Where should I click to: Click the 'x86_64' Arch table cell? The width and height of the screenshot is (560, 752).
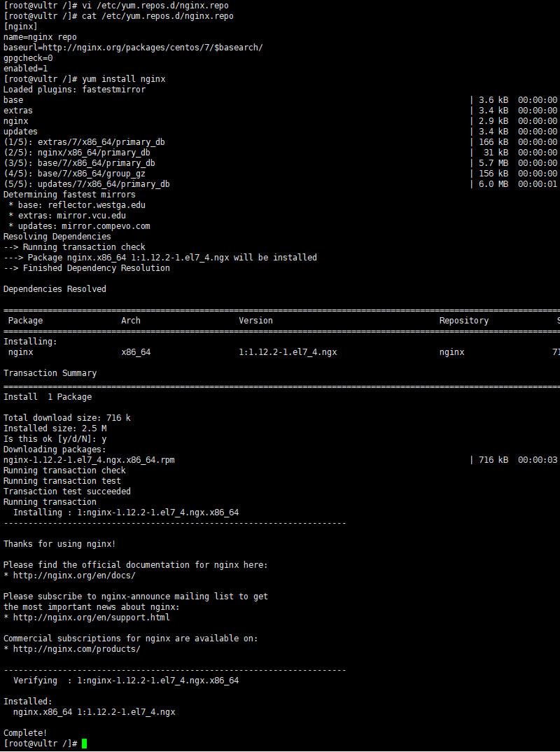pyautogui.click(x=136, y=352)
